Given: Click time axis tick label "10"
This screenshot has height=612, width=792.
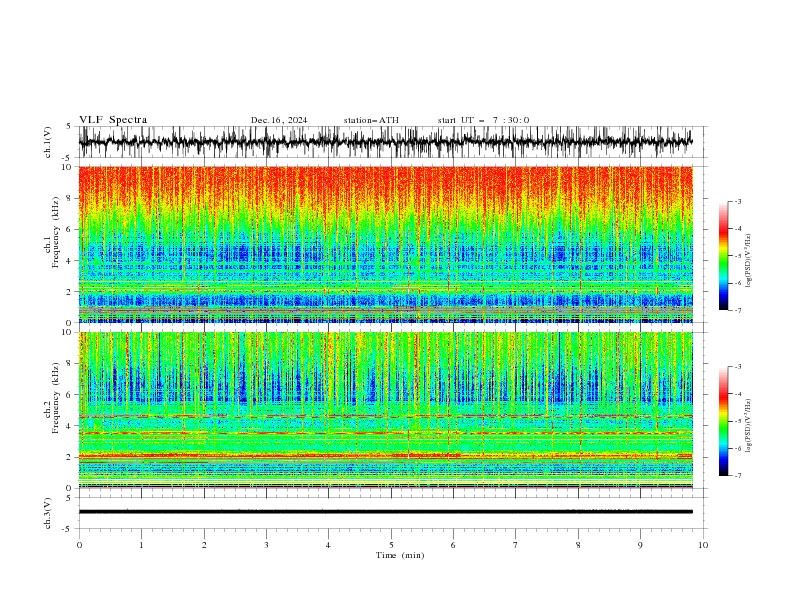Looking at the screenshot, I should pos(703,545).
